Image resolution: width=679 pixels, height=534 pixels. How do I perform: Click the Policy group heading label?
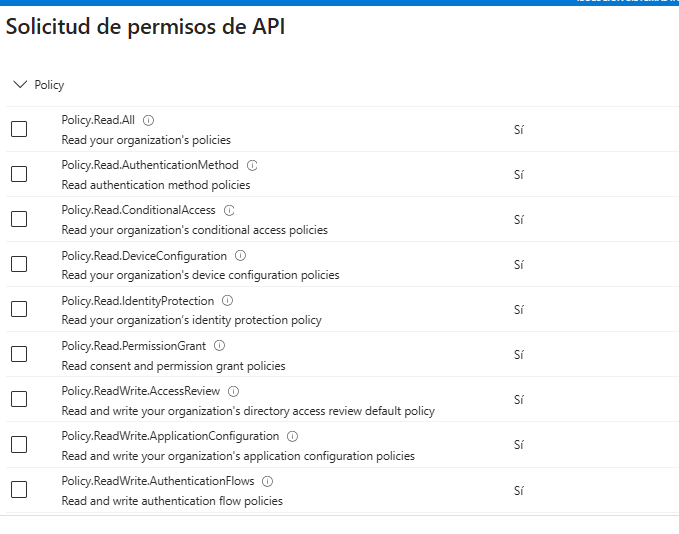(x=49, y=85)
